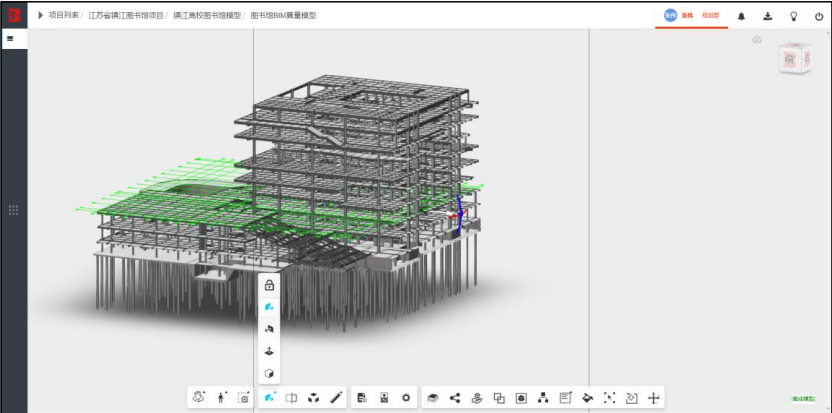The image size is (832, 413).
Task: Click the split view tool
Action: 291,398
